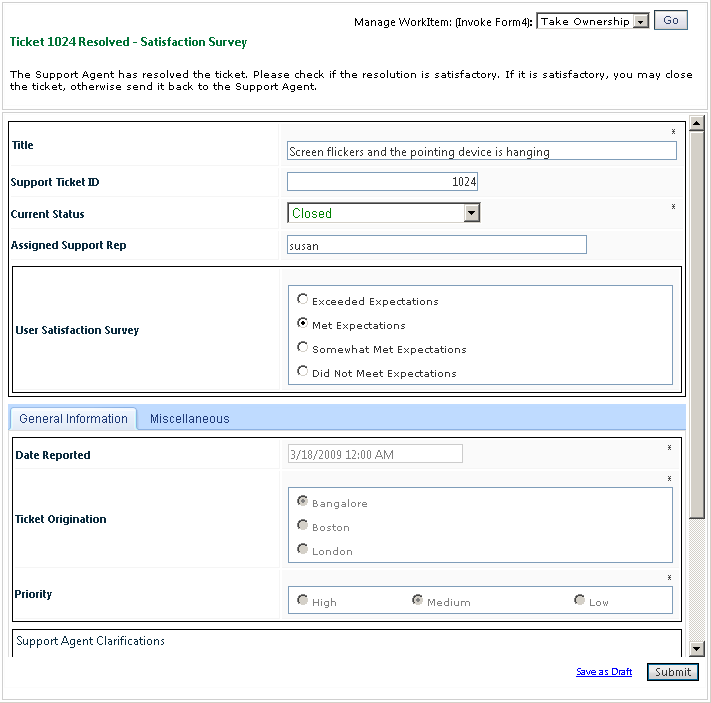Viewport: 711px width, 703px height.
Task: Click the Assigned Support Rep field
Action: (436, 245)
